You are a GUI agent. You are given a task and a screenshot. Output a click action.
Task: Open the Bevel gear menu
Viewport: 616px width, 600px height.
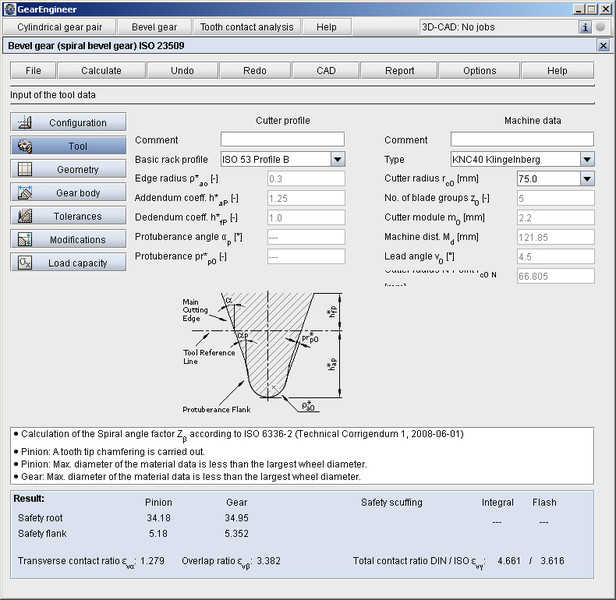click(x=155, y=27)
